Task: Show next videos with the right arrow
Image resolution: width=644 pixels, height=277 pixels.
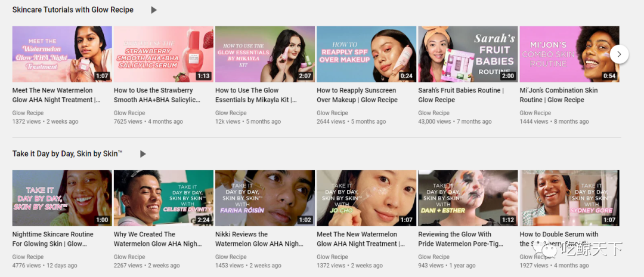Action: coord(619,54)
